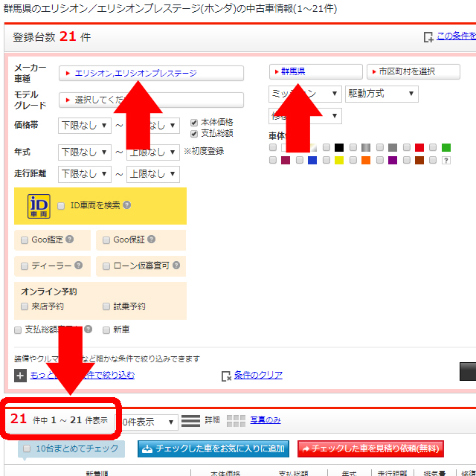Expand the 年式 上限なし dropdown

(x=153, y=152)
